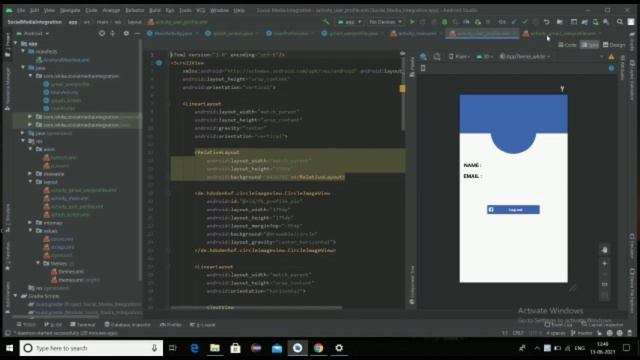Click Sync Project with Gradle icon
This screenshot has height=360, width=640.
point(584,22)
